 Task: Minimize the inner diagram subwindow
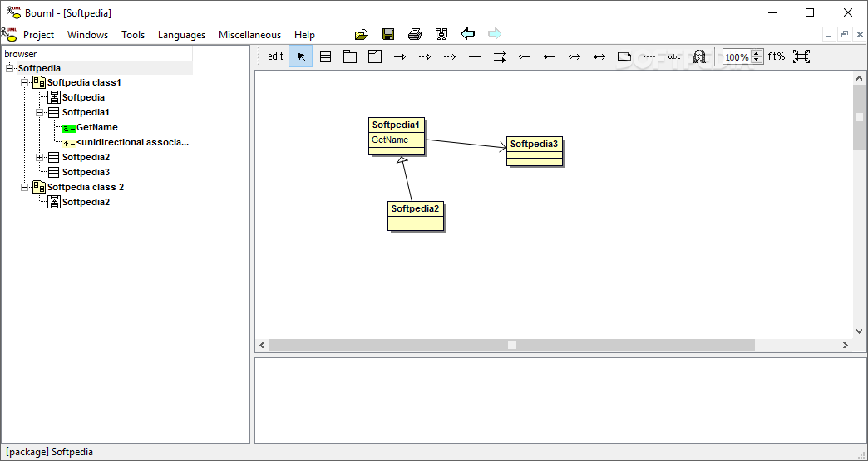click(x=829, y=34)
